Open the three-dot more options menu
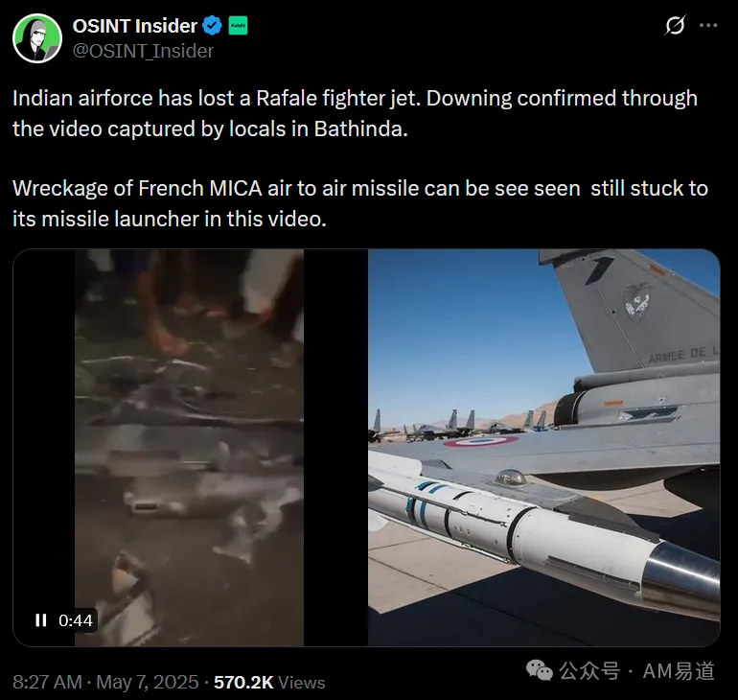 coord(708,26)
